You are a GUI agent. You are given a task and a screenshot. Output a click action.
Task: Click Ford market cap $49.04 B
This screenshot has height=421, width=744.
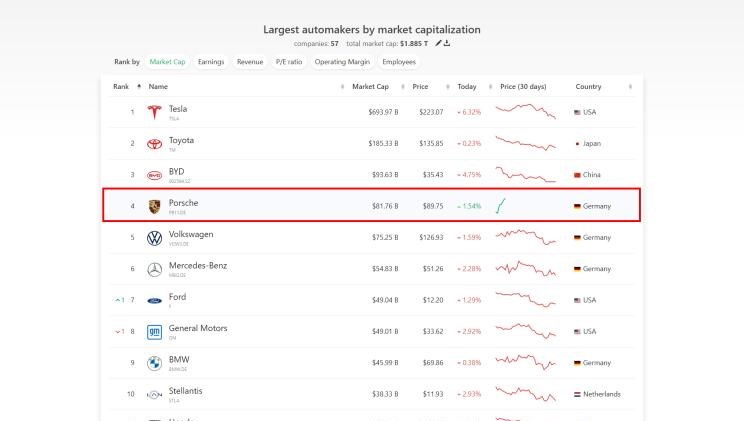[385, 300]
